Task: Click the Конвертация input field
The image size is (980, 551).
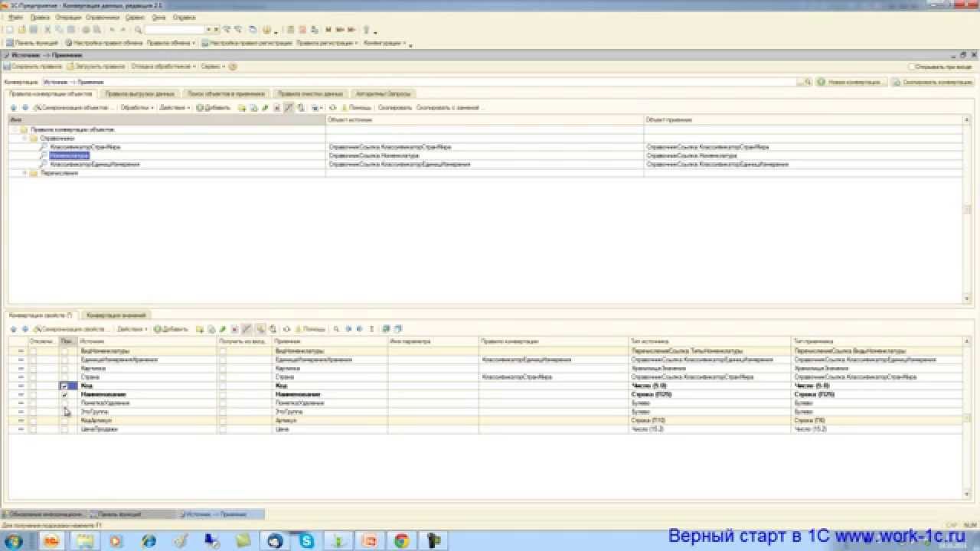Action: click(419, 81)
